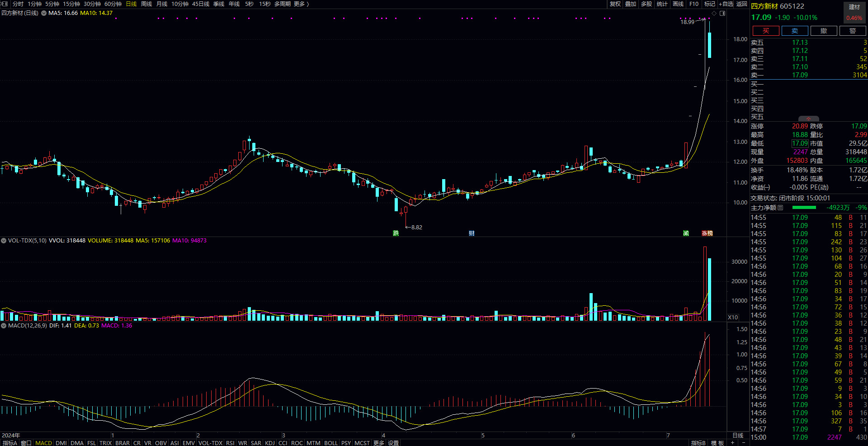Viewport: 868px width, 446px height.
Task: Expand the 四方新材 (日线) indicator dropdown
Action: (x=44, y=13)
